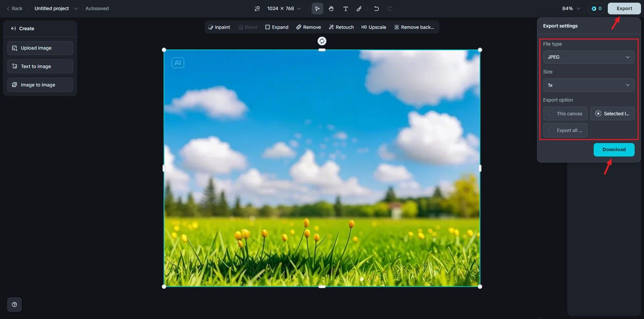Screen dimensions: 644x319
Task: Select the brush pen tool
Action: click(x=359, y=9)
